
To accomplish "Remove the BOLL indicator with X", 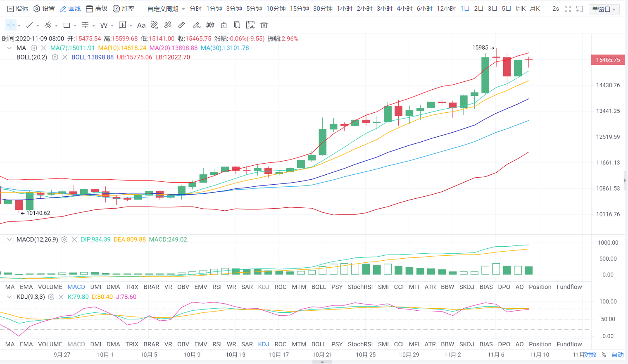I will (65, 57).
